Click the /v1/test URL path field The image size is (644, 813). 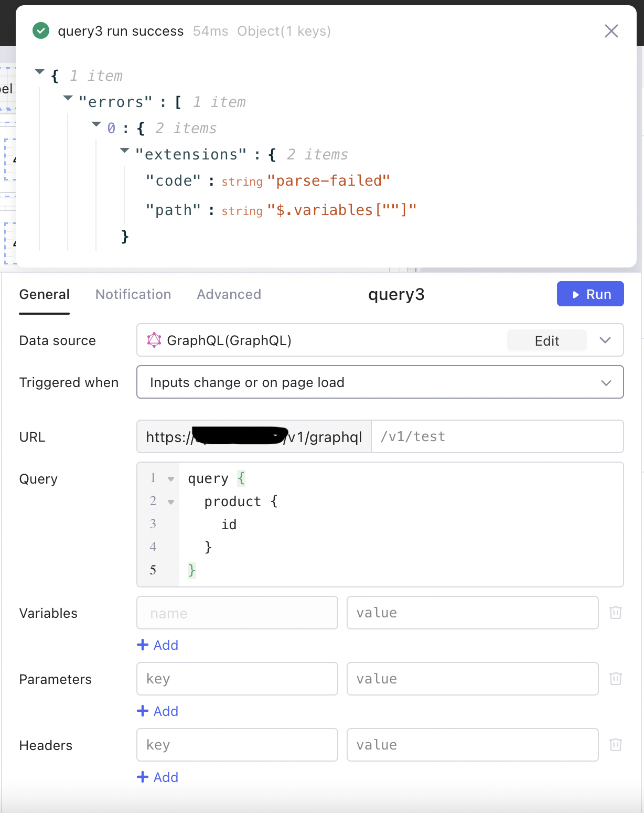click(497, 436)
